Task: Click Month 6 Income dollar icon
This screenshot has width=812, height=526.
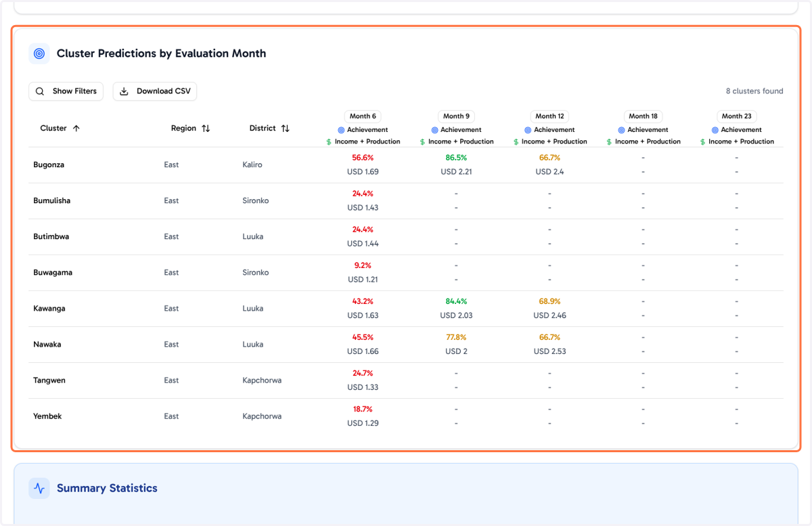Action: pyautogui.click(x=329, y=142)
